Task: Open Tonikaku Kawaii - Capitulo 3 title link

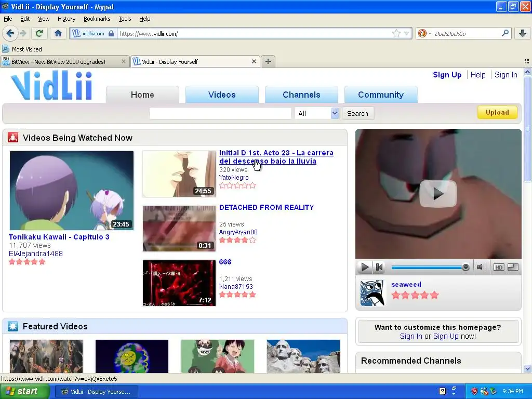Action: click(59, 237)
